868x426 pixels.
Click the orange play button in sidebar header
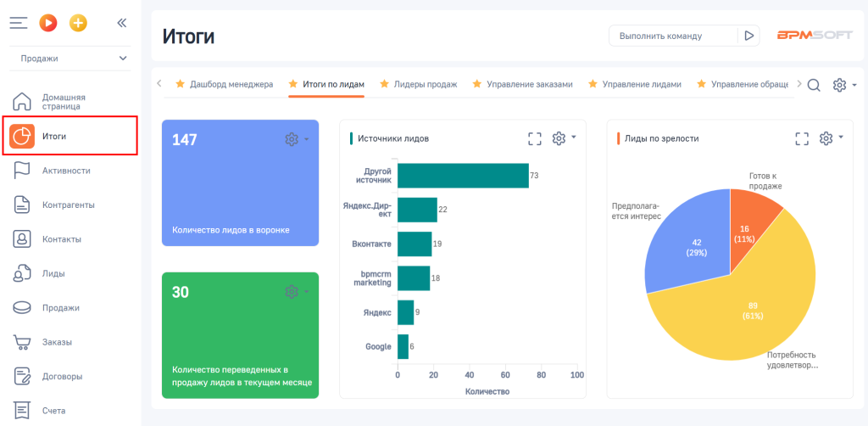48,23
